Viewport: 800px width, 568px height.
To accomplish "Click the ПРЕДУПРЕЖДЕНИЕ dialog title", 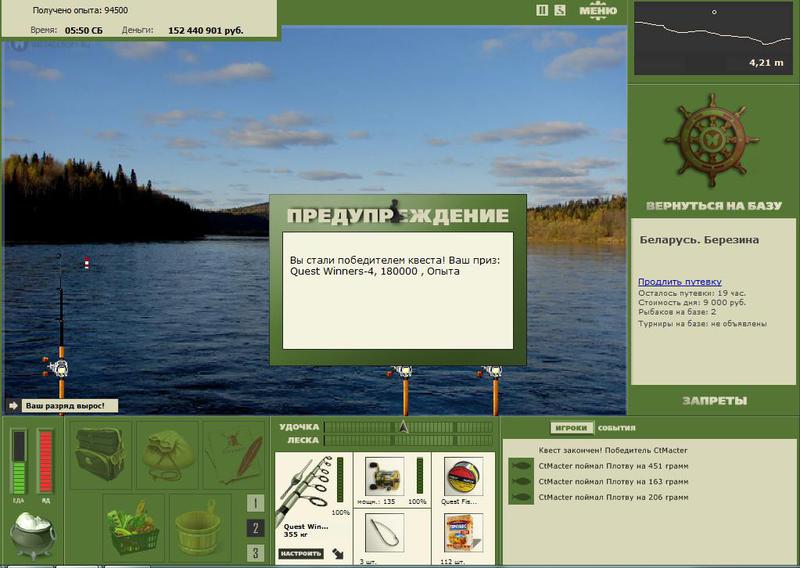I will click(x=398, y=215).
